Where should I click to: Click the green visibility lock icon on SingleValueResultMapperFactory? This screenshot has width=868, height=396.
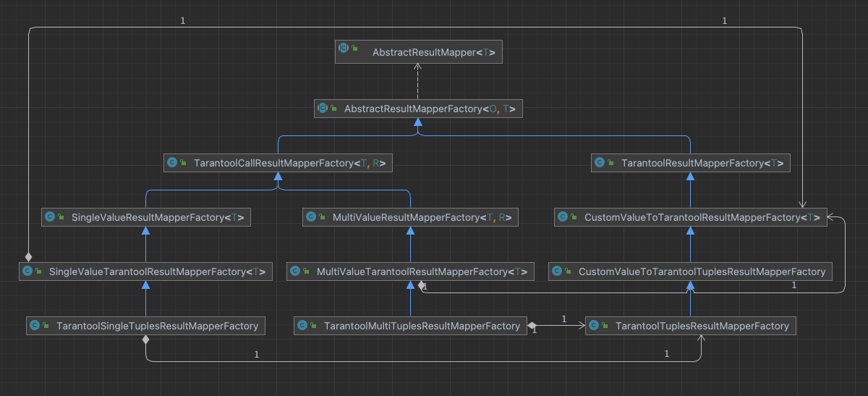pyautogui.click(x=61, y=217)
